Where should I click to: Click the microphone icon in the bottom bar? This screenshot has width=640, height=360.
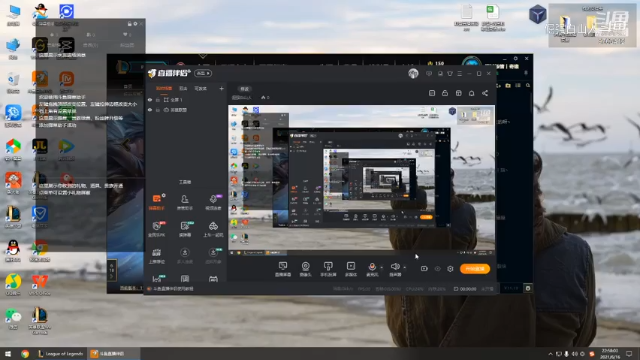pos(372,267)
